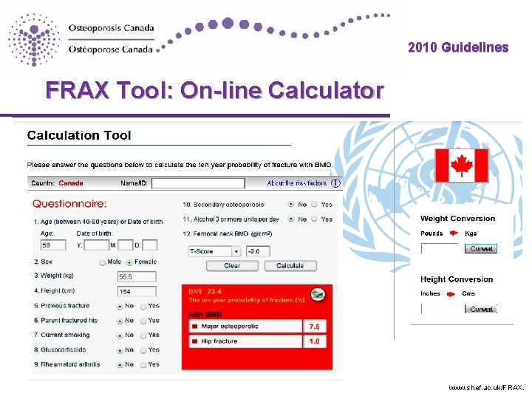Set Parent fractured hip to Yes
Screen dimensions: 532x399
143,321
